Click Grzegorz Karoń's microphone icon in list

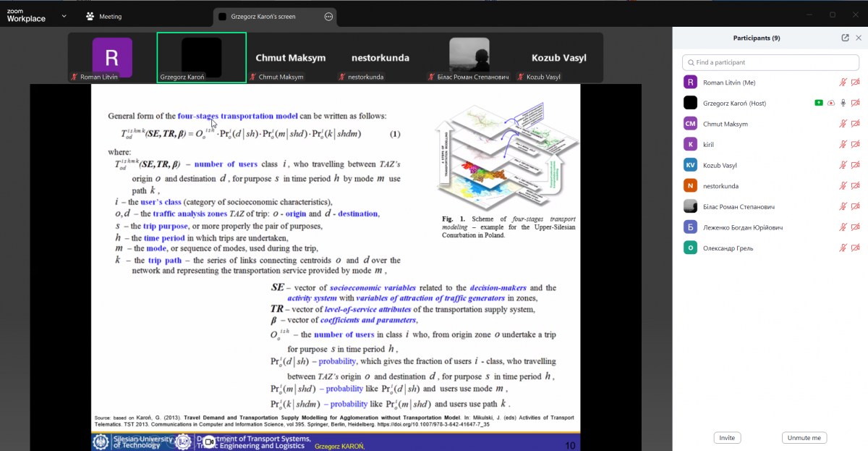point(843,103)
